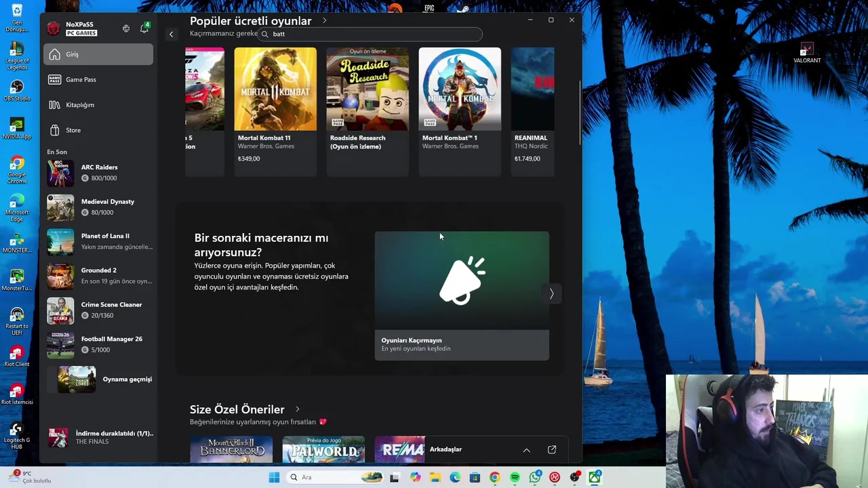Open File Explorer from the taskbar
Image resolution: width=868 pixels, height=488 pixels.
tap(435, 477)
